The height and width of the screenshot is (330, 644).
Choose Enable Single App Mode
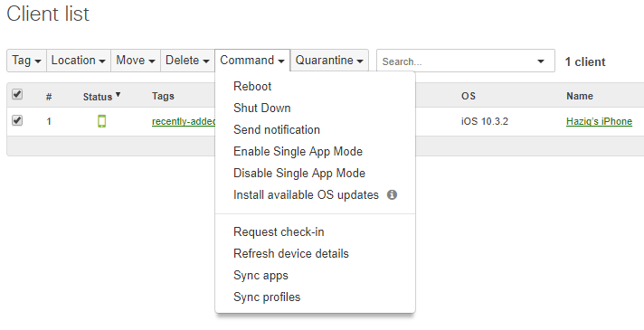click(298, 152)
